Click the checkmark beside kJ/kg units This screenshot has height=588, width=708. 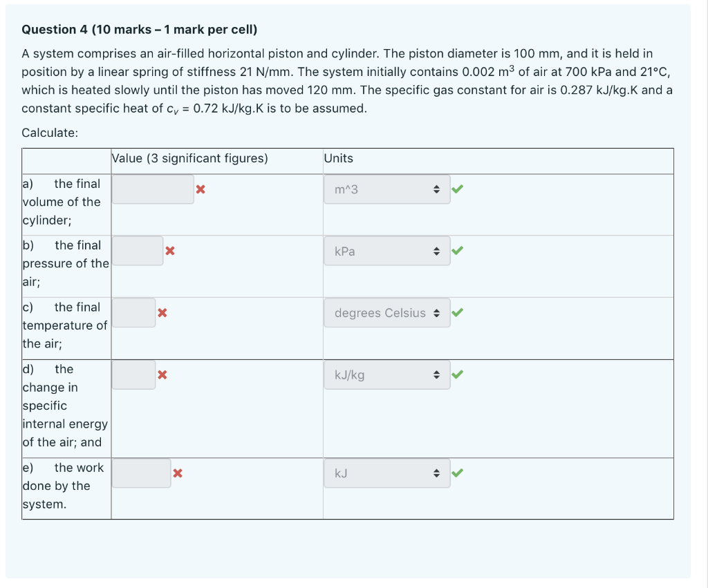458,373
